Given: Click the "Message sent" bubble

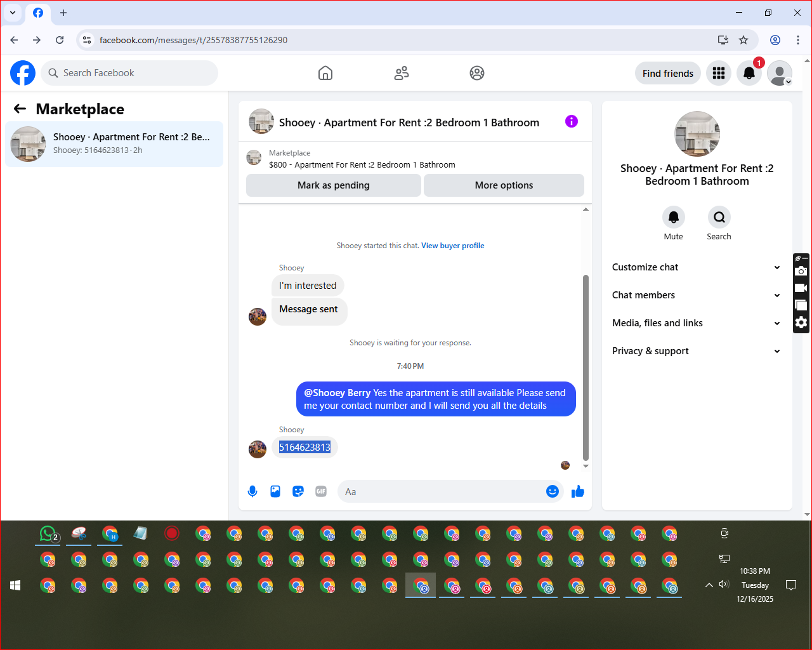Looking at the screenshot, I should 309,310.
